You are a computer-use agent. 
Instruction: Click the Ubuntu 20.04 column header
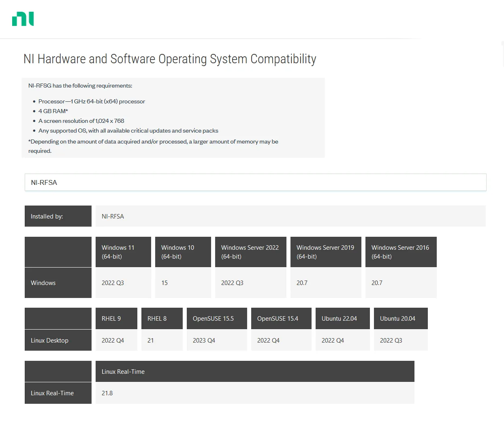[401, 318]
